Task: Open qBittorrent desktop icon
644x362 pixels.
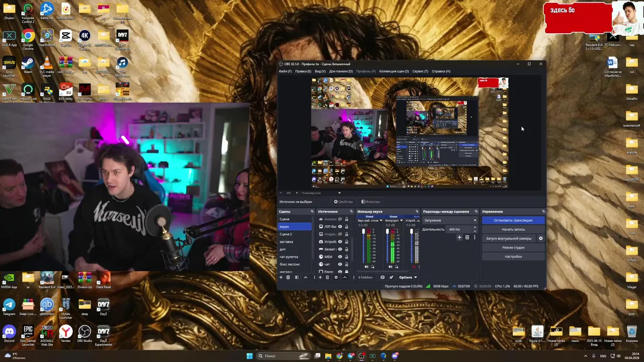Action: 47,307
